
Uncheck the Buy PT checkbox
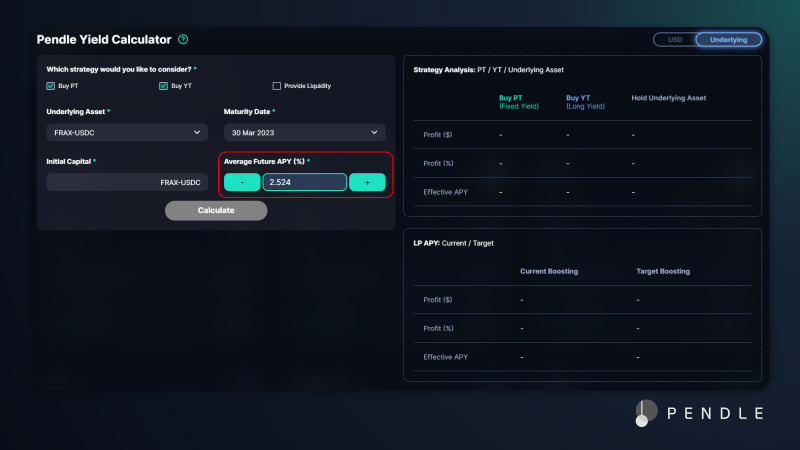51,86
